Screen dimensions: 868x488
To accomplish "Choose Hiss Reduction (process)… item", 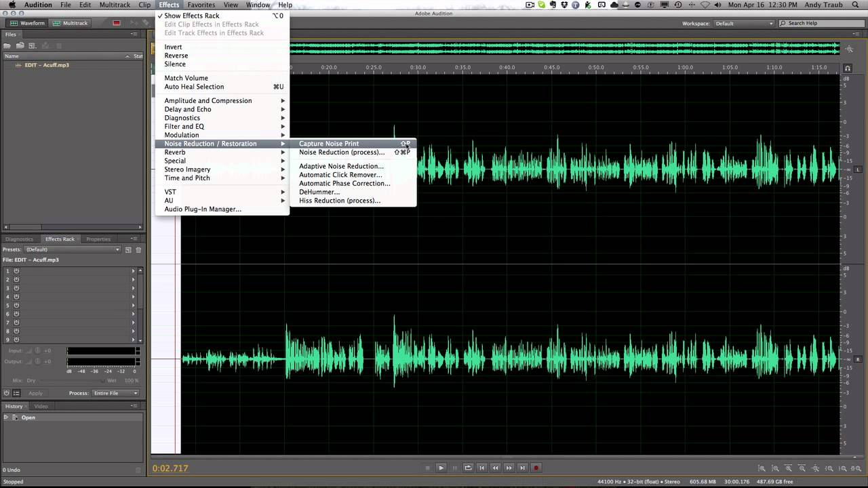I will click(x=355, y=201).
